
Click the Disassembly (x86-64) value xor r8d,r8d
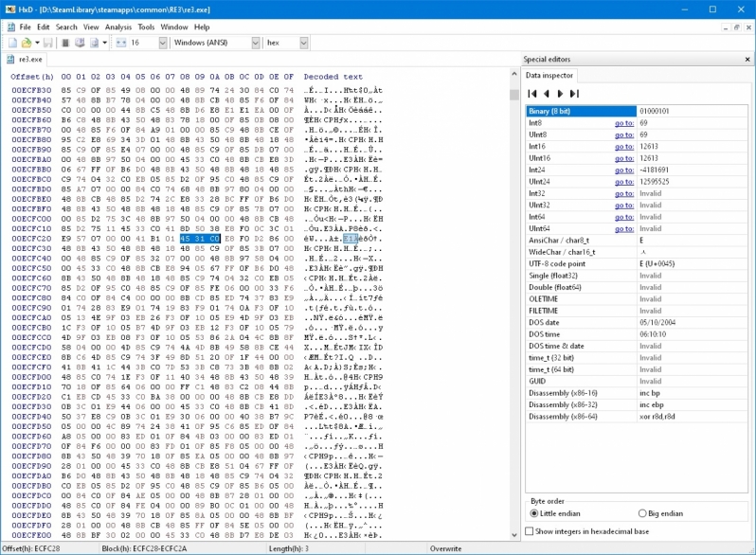(659, 417)
